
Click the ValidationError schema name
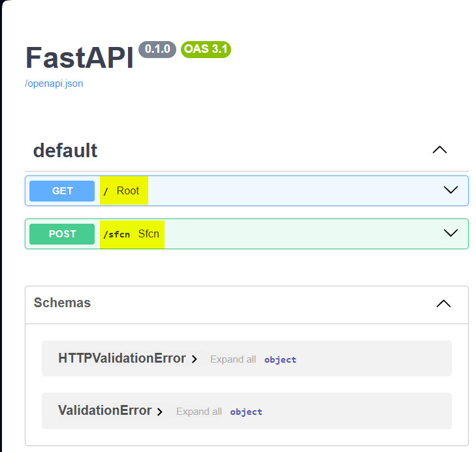pyautogui.click(x=104, y=410)
